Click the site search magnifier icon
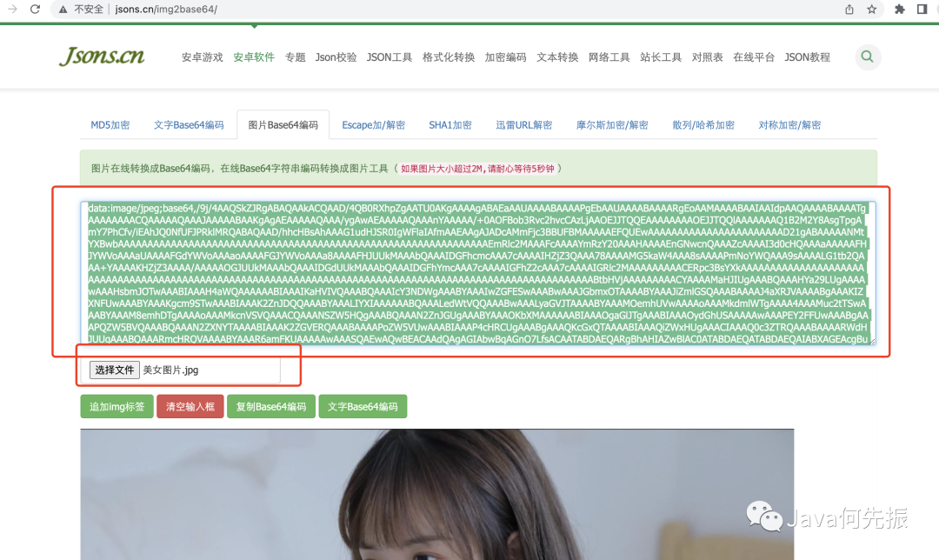The width and height of the screenshot is (939, 560). [867, 57]
